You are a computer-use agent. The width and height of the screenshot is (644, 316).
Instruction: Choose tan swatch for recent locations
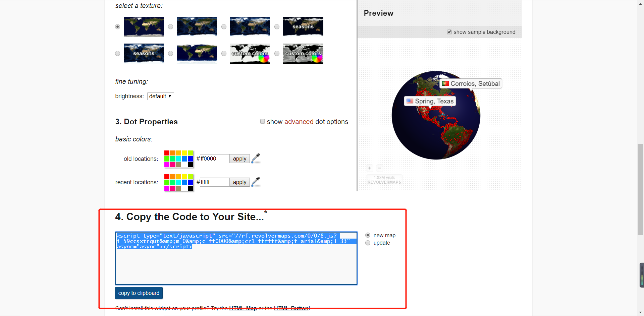tap(178, 188)
